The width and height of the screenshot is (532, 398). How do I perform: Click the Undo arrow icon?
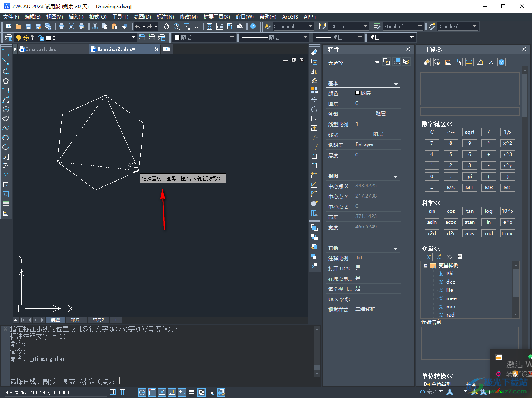137,26
